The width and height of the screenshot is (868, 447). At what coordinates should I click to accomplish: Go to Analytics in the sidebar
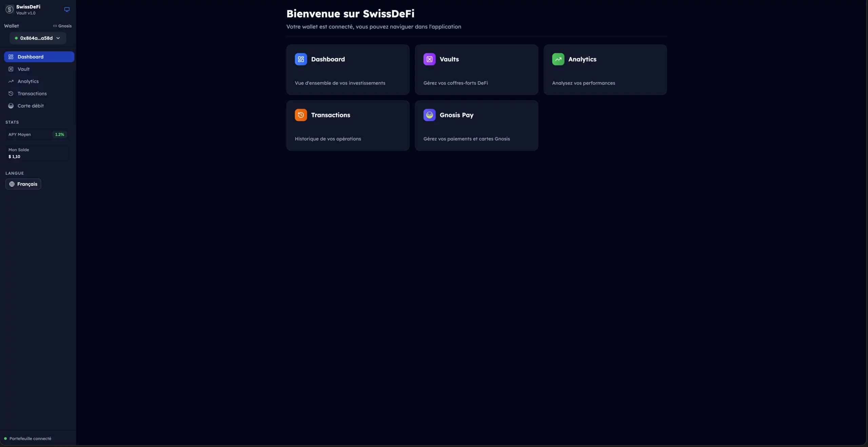pyautogui.click(x=28, y=81)
